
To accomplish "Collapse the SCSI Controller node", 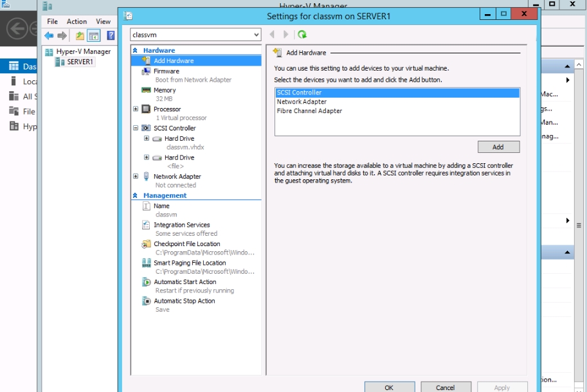I will [136, 128].
